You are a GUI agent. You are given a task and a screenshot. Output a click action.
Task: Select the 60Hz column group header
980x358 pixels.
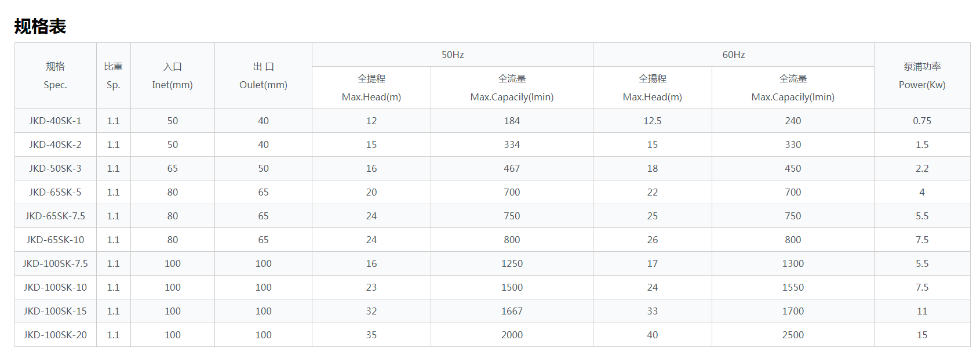click(733, 55)
